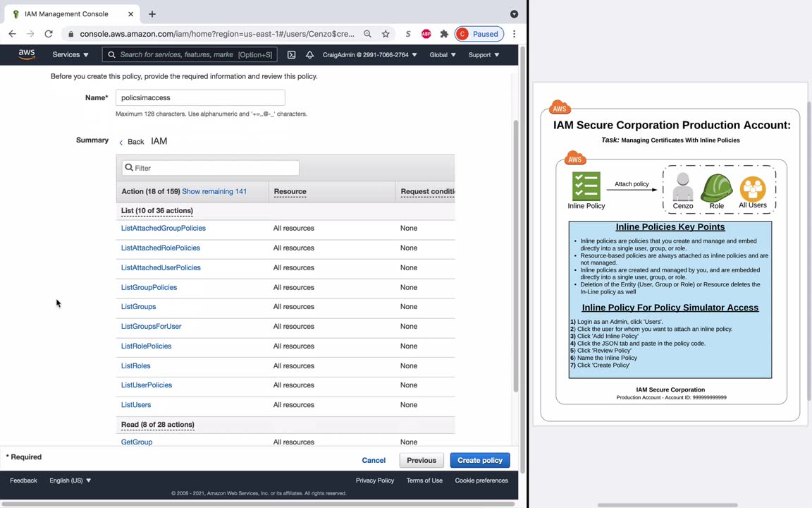
Task: Click the Previous button
Action: [x=422, y=460]
